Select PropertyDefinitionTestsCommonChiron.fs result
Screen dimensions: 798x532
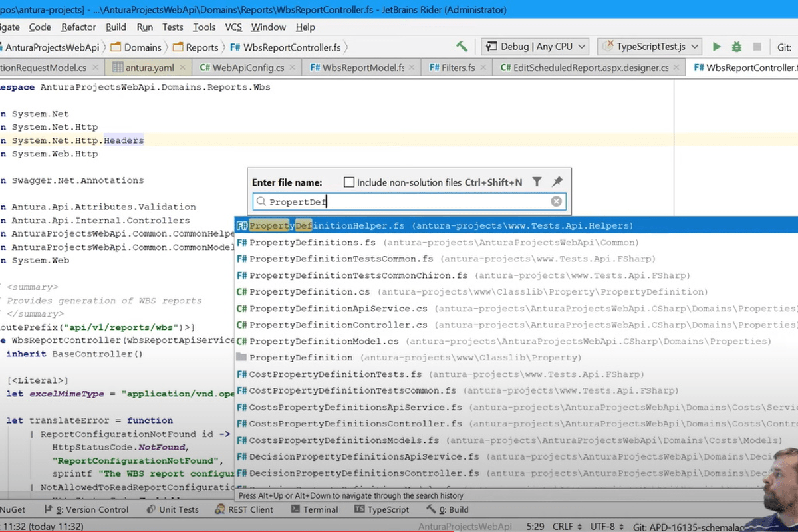[516, 275]
